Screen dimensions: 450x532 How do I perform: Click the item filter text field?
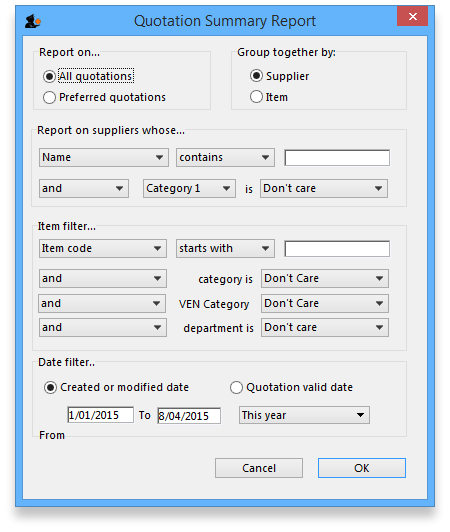click(337, 249)
